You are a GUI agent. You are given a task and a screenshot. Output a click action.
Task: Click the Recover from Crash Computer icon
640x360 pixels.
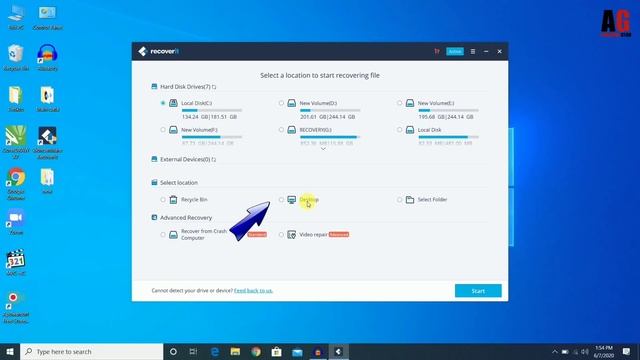click(173, 235)
